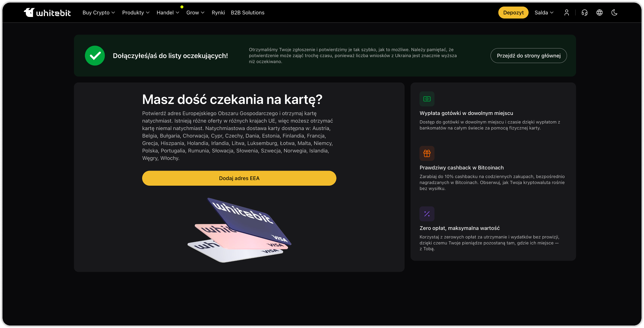Click the Dodaj adres EEA button

pyautogui.click(x=239, y=178)
